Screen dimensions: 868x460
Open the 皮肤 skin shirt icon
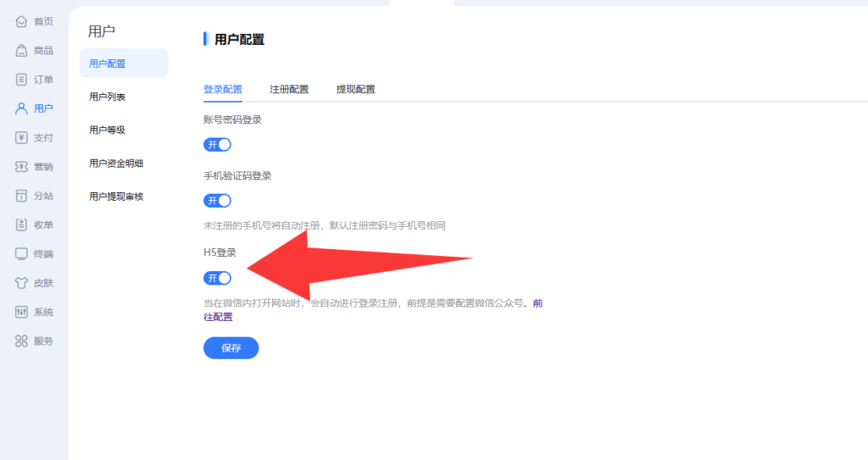coord(22,283)
